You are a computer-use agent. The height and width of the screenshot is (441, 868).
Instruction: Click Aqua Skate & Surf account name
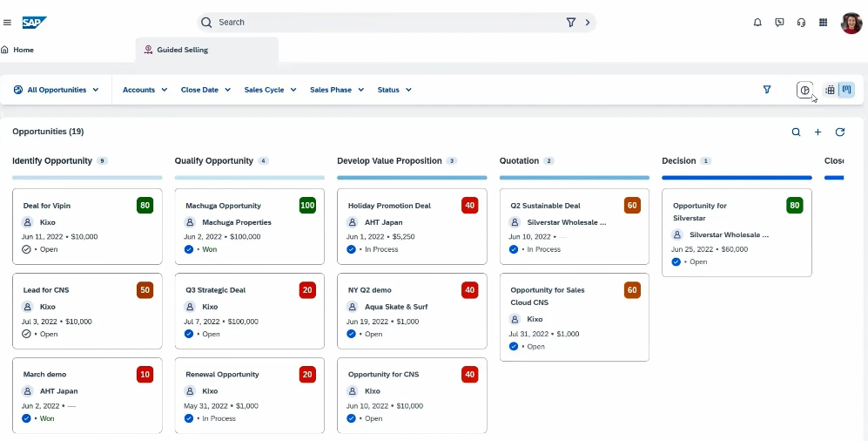pyautogui.click(x=396, y=307)
